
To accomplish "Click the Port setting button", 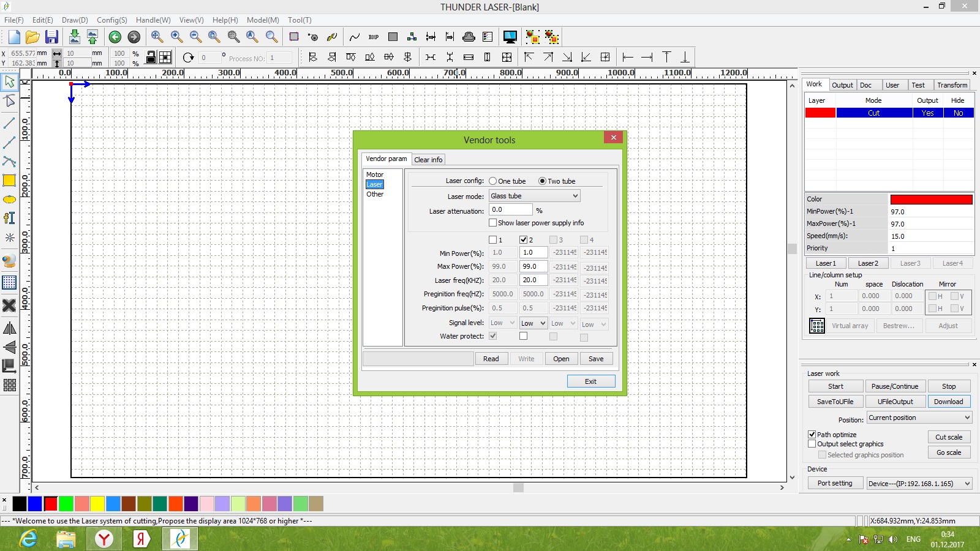I will coord(835,483).
